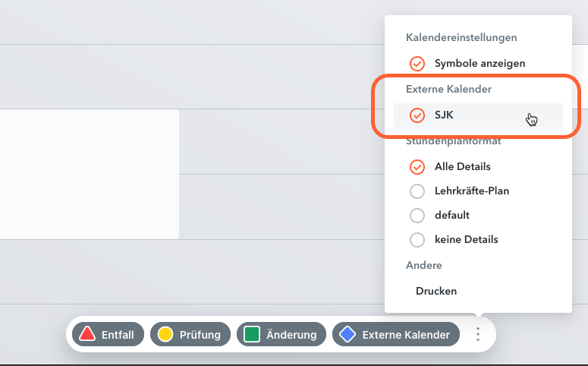This screenshot has height=366, width=588.
Task: Click the green square Änderung icon
Action: coord(252,334)
